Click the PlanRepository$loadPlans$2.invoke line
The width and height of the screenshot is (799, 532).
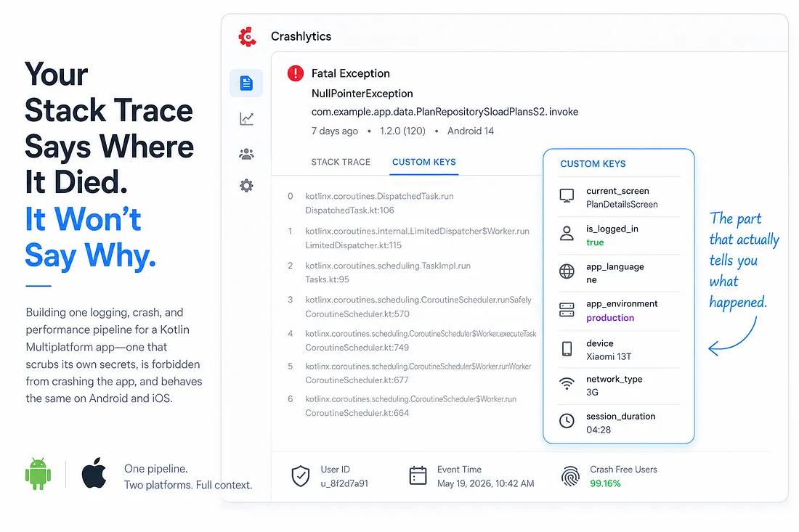(x=445, y=112)
